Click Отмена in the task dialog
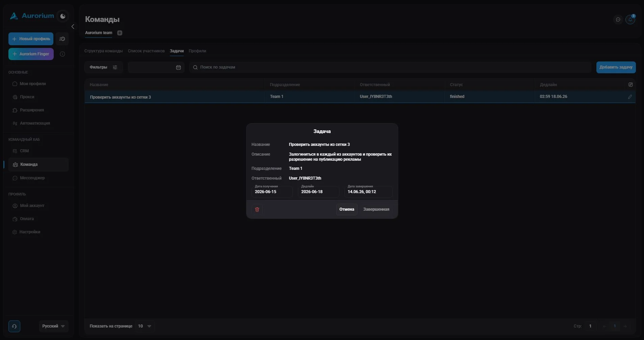 pyautogui.click(x=346, y=209)
